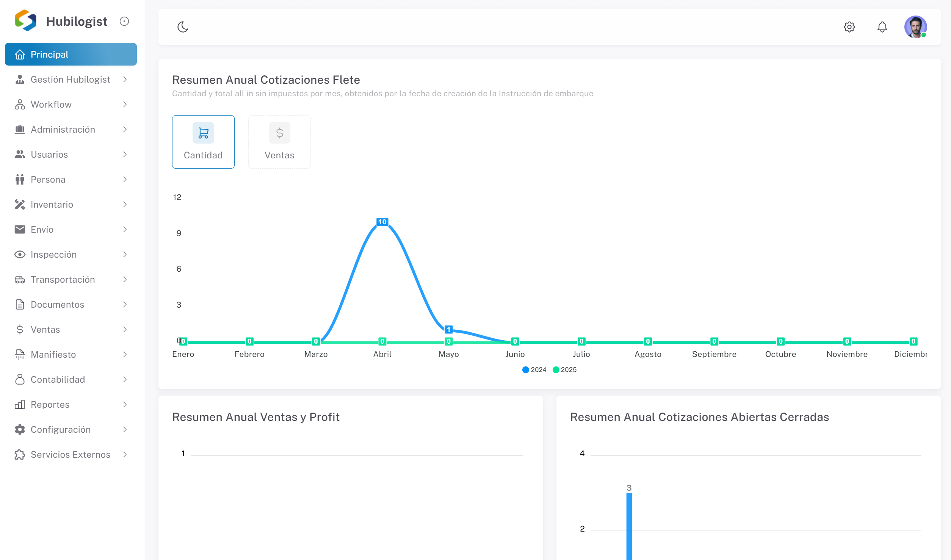Click the 2025 green legend marker
The height and width of the screenshot is (560, 951).
(556, 370)
